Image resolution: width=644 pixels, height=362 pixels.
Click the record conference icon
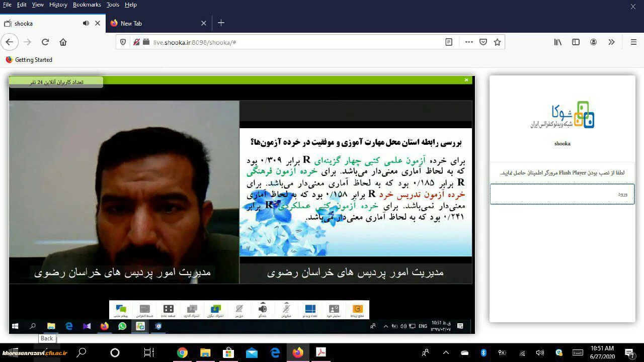coord(144,310)
